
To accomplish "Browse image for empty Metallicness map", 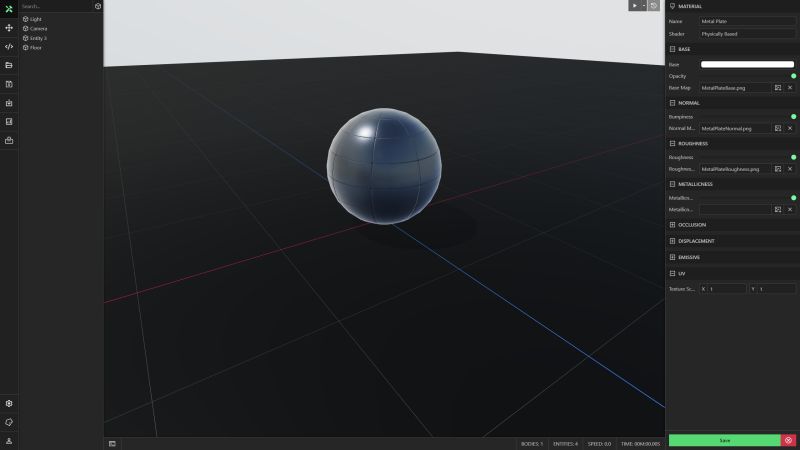I will pyautogui.click(x=778, y=209).
